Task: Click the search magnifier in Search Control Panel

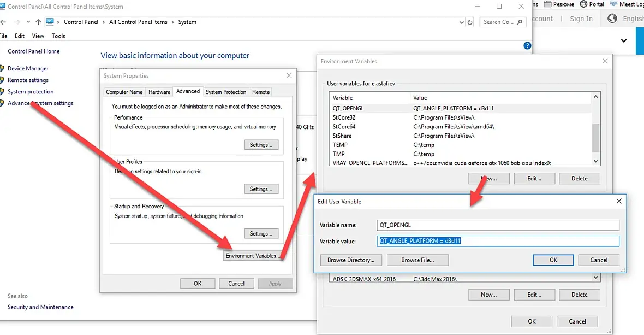Action: point(520,22)
